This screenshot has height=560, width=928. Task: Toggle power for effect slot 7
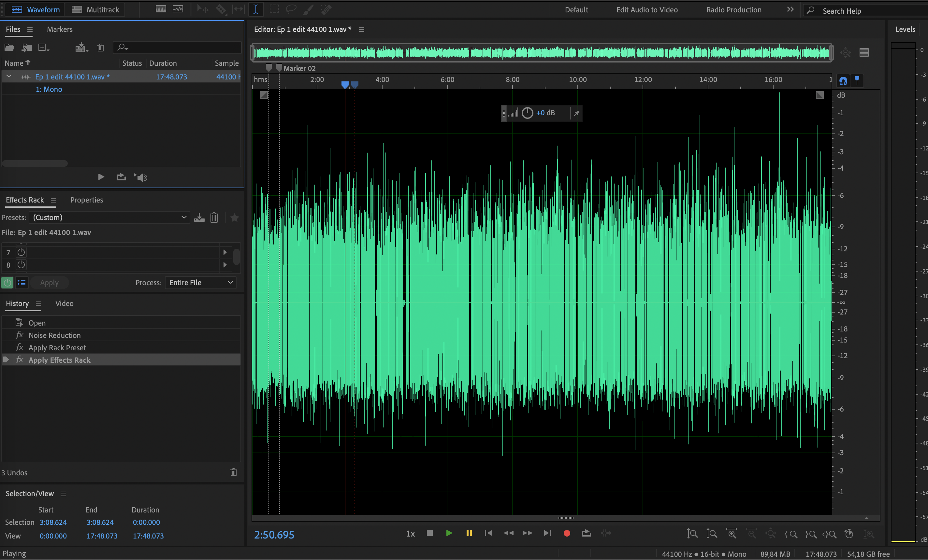[x=21, y=252]
